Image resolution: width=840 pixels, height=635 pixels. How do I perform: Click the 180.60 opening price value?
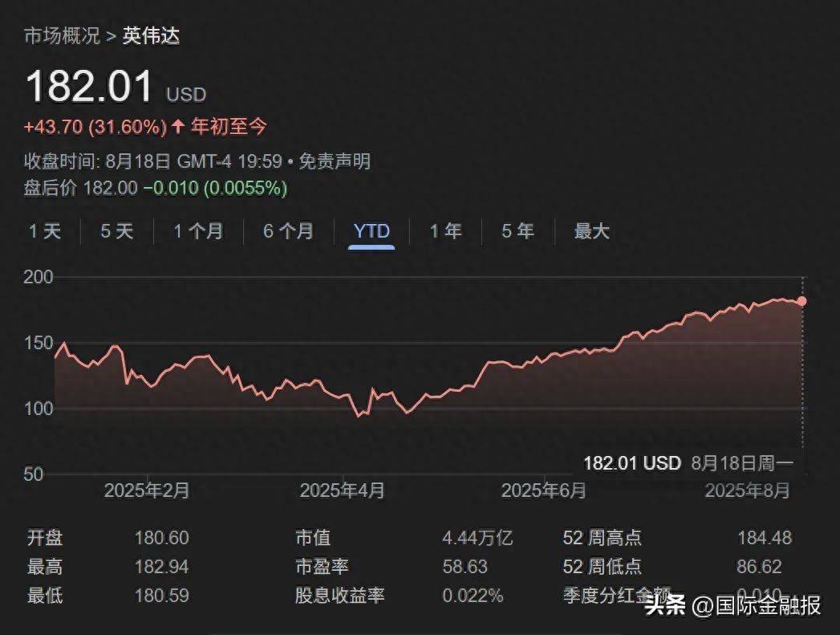click(161, 538)
